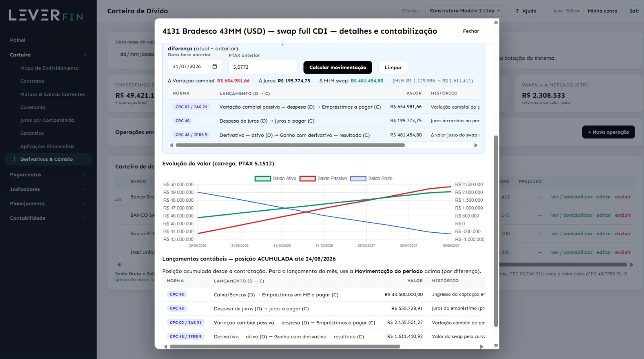This screenshot has height=359, width=644.
Task: Toggle the Saldo Ativo legend swatch
Action: pyautogui.click(x=262, y=178)
